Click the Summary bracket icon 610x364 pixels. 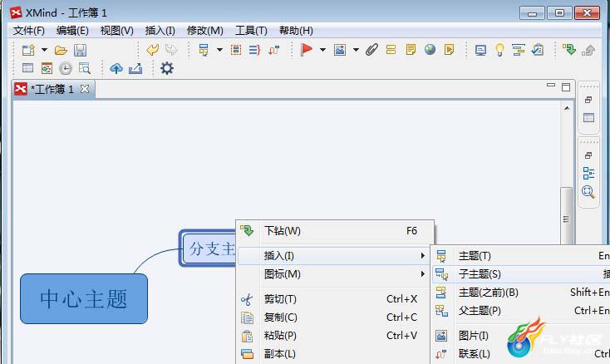click(x=254, y=50)
